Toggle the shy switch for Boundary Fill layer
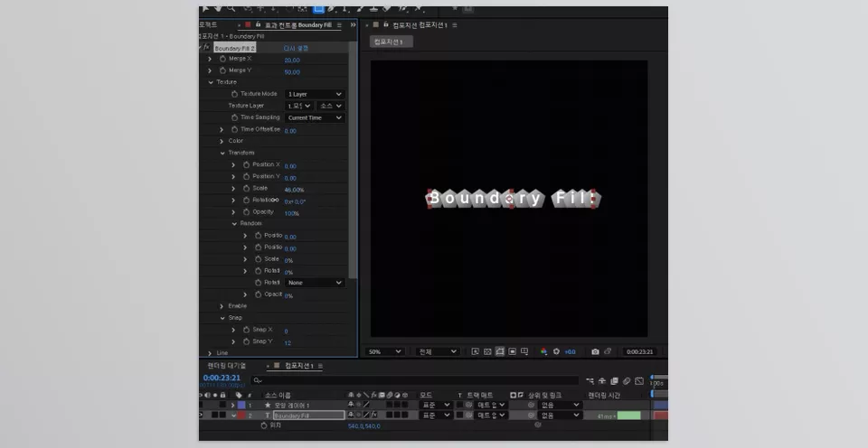This screenshot has width=868, height=448. pyautogui.click(x=351, y=415)
